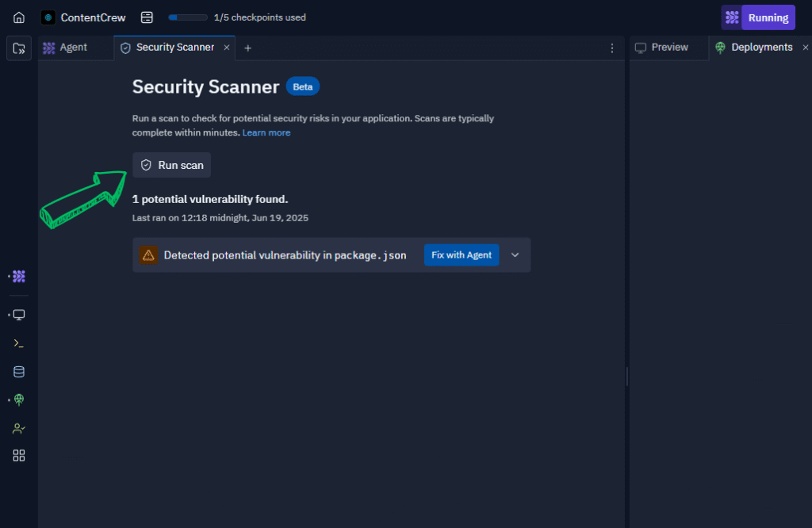Open the all tools grid icon
This screenshot has height=528, width=812.
point(19,456)
